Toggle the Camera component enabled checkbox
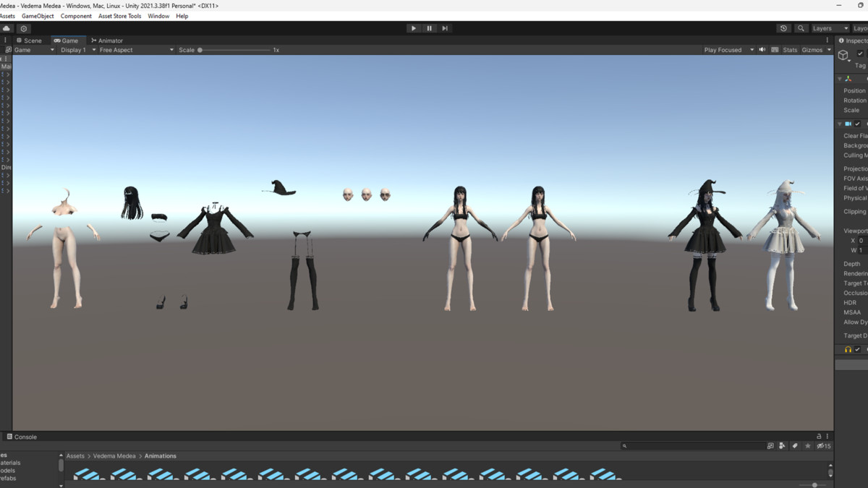 click(x=858, y=124)
